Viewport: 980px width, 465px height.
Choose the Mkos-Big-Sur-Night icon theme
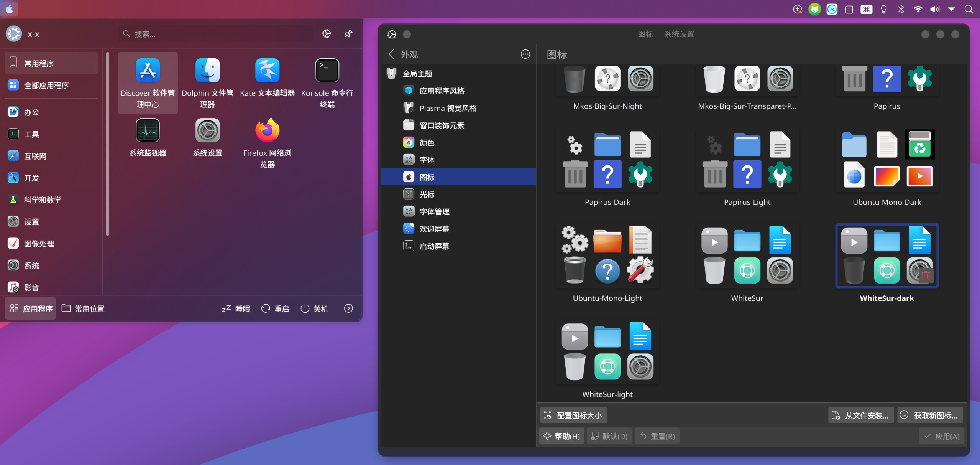click(x=607, y=88)
